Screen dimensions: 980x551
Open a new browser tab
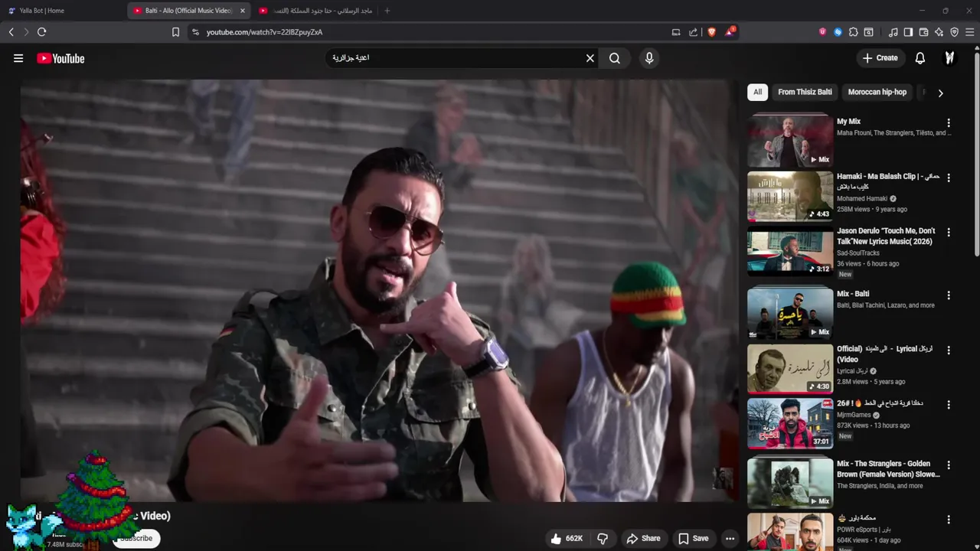(x=387, y=11)
